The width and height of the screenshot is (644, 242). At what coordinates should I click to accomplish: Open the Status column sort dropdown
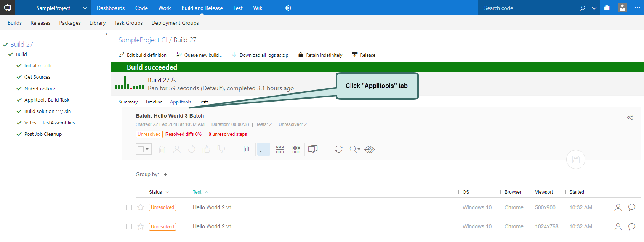click(167, 192)
